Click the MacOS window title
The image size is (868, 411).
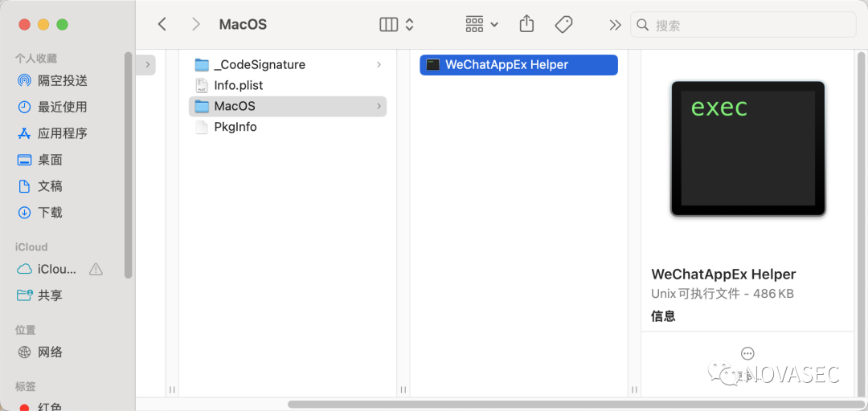[x=243, y=25]
